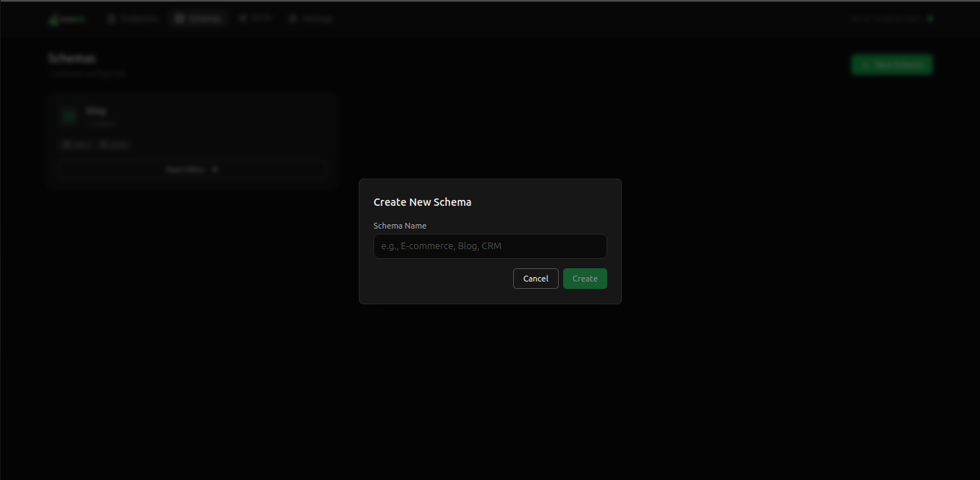The height and width of the screenshot is (480, 980).
Task: Select the Blog schema card title
Action: (x=96, y=111)
